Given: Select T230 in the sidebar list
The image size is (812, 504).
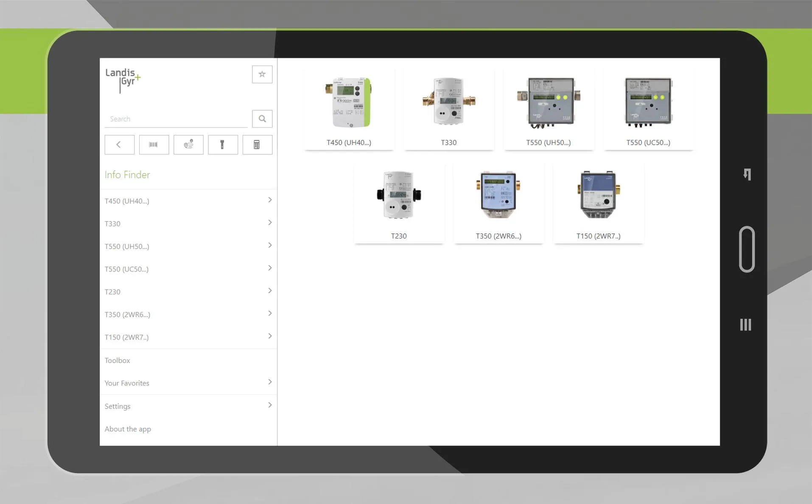Looking at the screenshot, I should pos(188,291).
